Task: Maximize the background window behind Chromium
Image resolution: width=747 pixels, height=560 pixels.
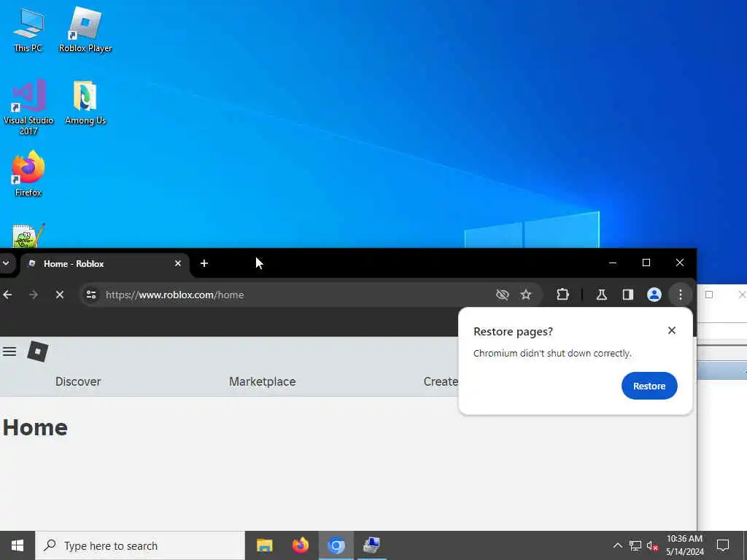Action: coord(709,295)
